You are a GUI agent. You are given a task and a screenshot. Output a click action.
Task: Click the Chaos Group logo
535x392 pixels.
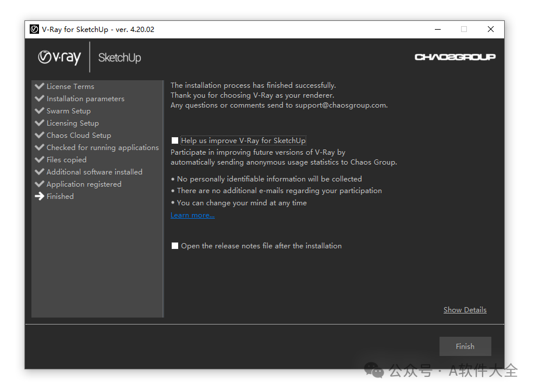455,57
